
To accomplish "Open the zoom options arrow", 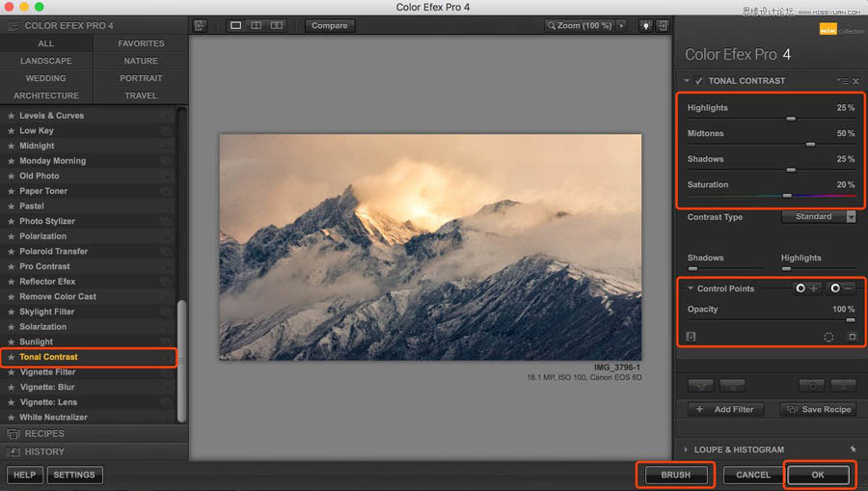I will tap(621, 25).
